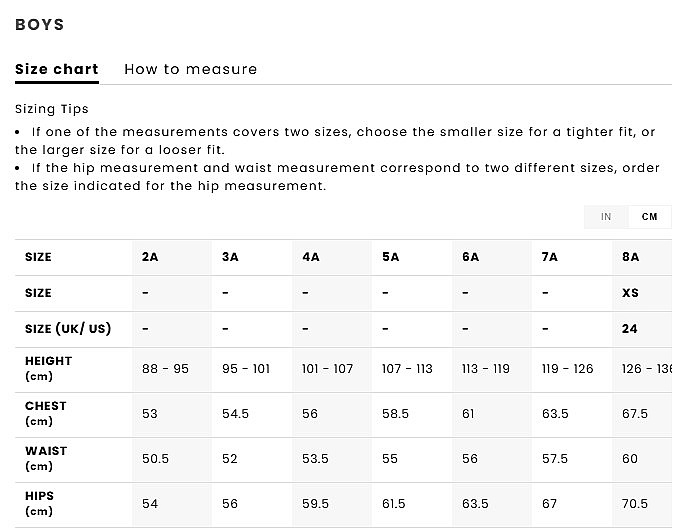The image size is (674, 529).
Task: Switch to the How to measure tab
Action: coord(190,69)
